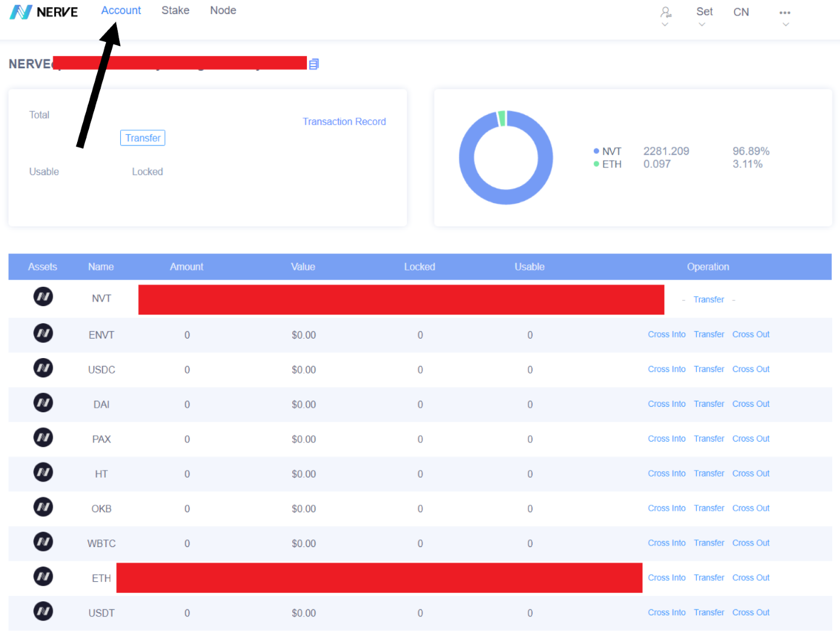Click Cross Into for ENVT
This screenshot has width=840, height=636.
(x=667, y=334)
